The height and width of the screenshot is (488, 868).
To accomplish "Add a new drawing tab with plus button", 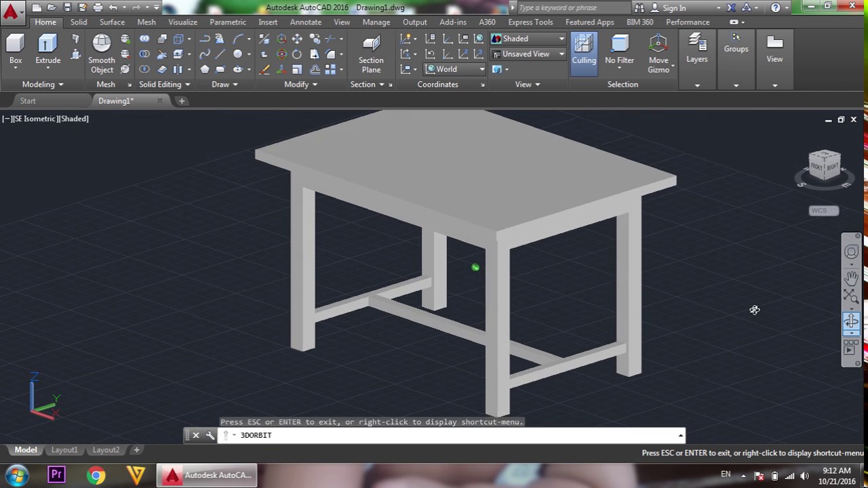I will (x=182, y=101).
